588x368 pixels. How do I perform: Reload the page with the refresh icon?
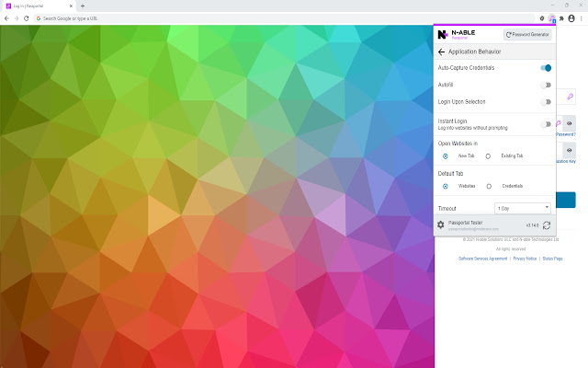(x=27, y=17)
